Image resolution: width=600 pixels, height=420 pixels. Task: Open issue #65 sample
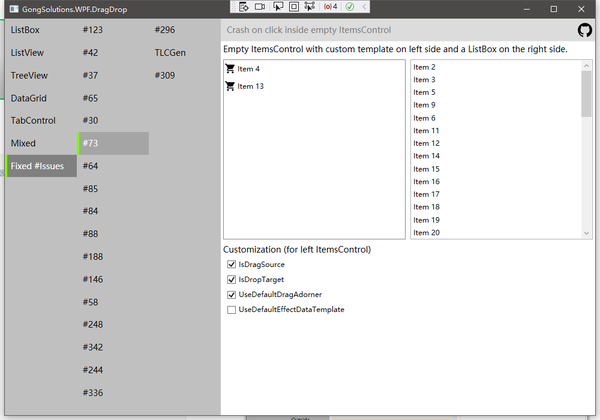[x=113, y=98]
